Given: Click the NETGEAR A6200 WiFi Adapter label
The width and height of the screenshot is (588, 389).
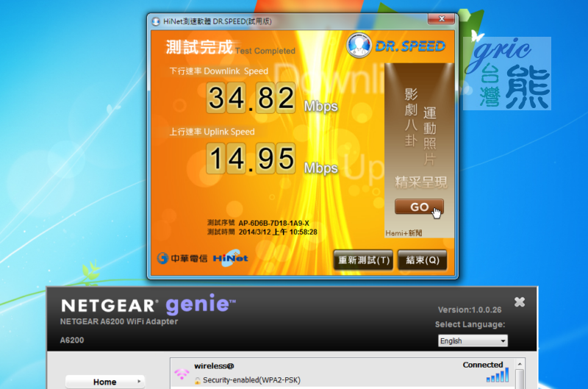Looking at the screenshot, I should click(119, 321).
